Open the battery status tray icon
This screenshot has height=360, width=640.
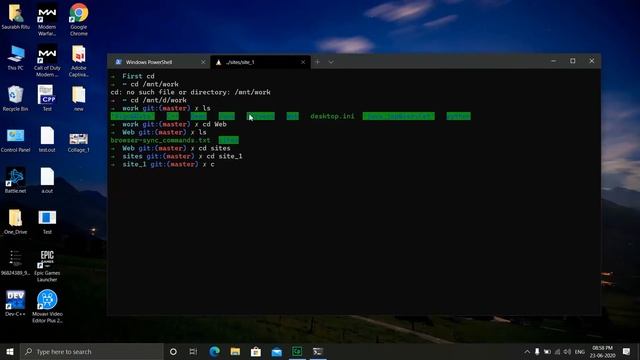(547, 351)
